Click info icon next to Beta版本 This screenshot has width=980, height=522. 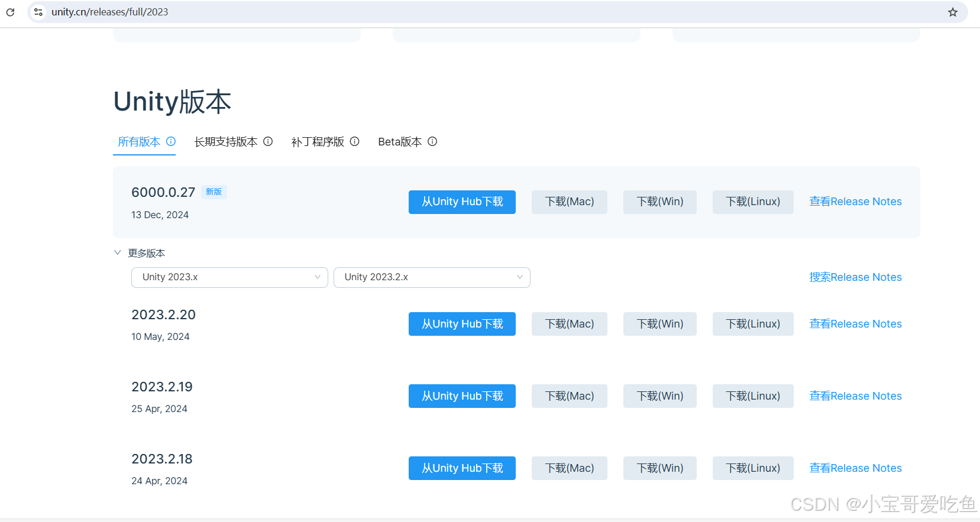[x=432, y=141]
